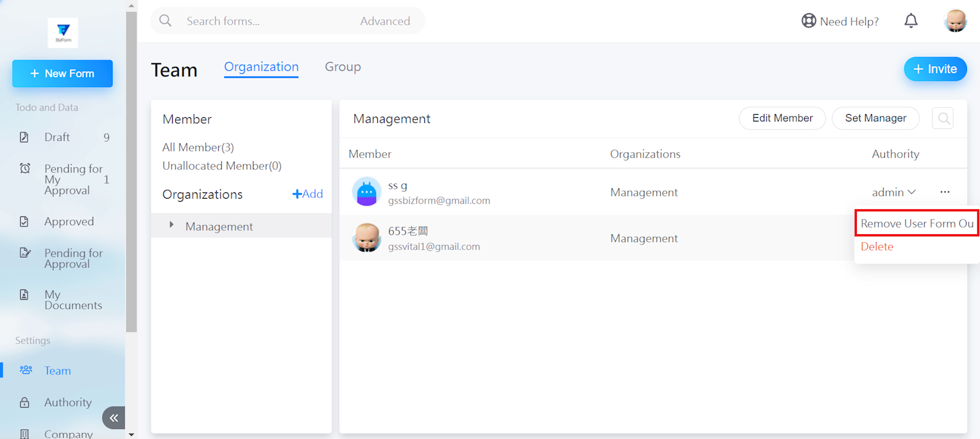The height and width of the screenshot is (439, 980).
Task: Add a new organization via +Add
Action: coord(307,194)
